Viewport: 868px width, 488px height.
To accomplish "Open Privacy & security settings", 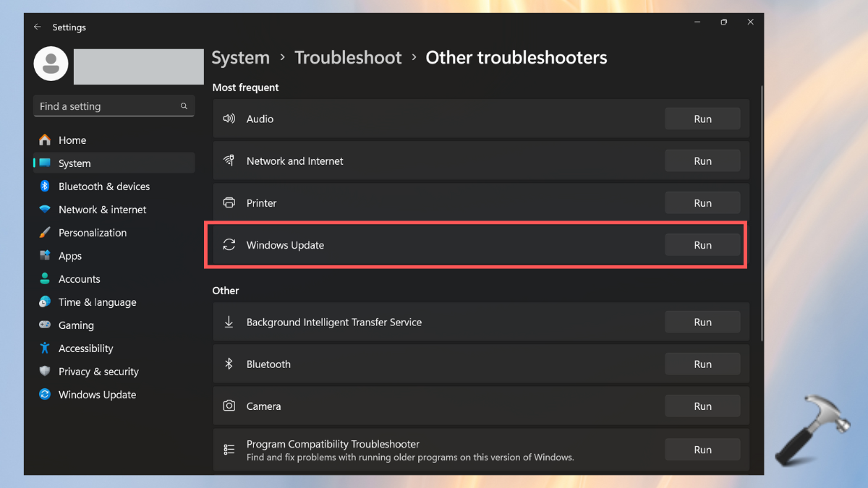I will [x=114, y=372].
